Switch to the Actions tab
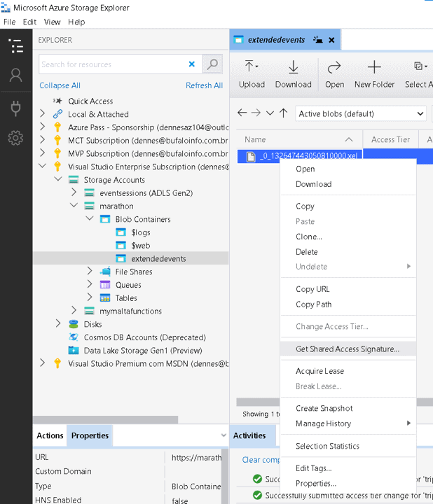Screen dimensions: 433x504 click(x=50, y=436)
